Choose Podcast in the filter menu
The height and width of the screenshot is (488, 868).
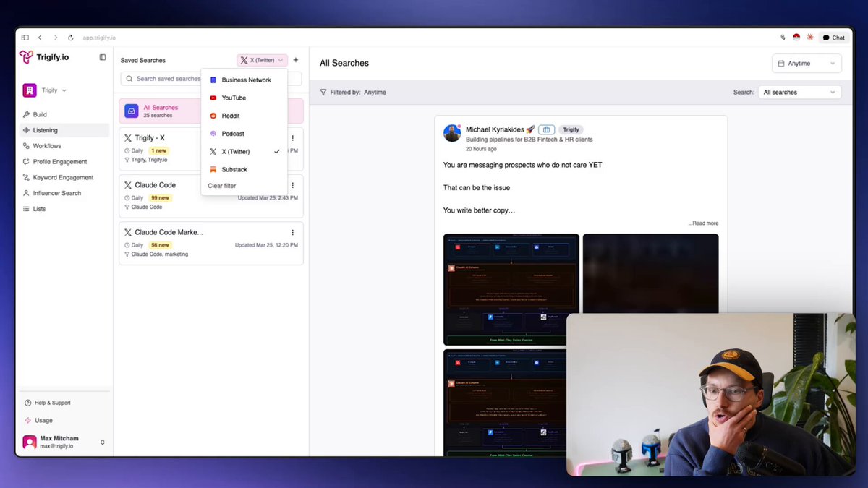pyautogui.click(x=244, y=134)
